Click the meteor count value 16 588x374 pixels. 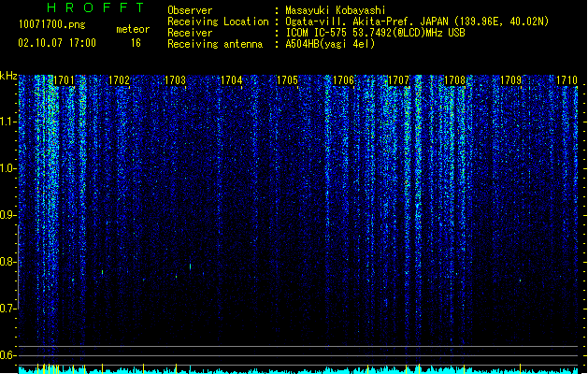coord(136,43)
